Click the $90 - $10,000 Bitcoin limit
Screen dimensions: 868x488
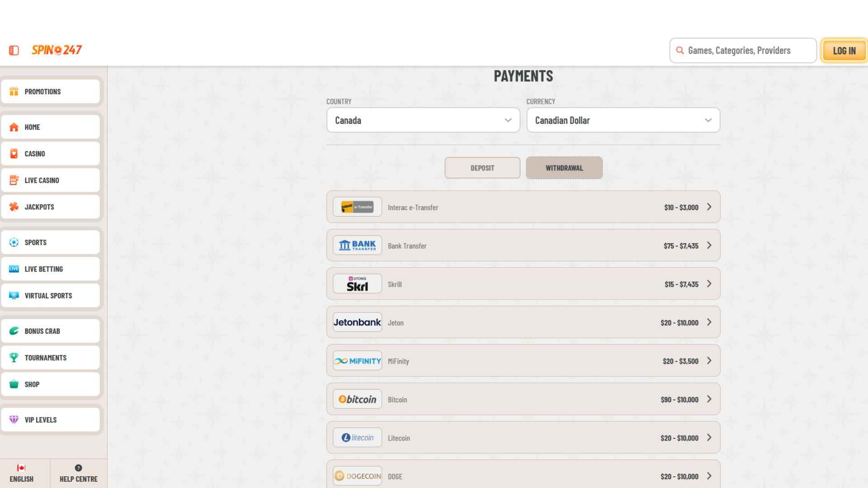tap(679, 399)
